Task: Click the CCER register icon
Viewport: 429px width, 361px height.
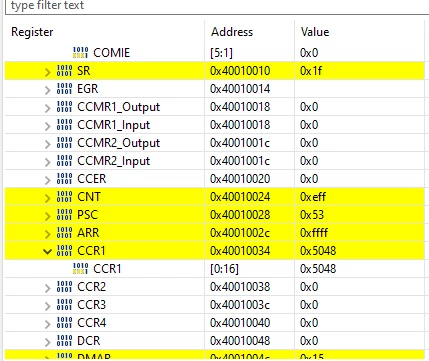Action: tap(64, 179)
